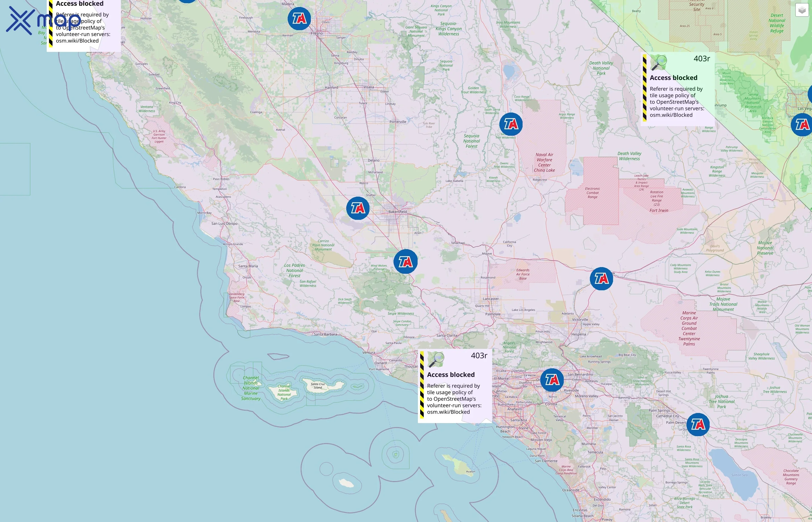The height and width of the screenshot is (522, 812).
Task: Click the Ridgecrest town label
Action: point(540,180)
